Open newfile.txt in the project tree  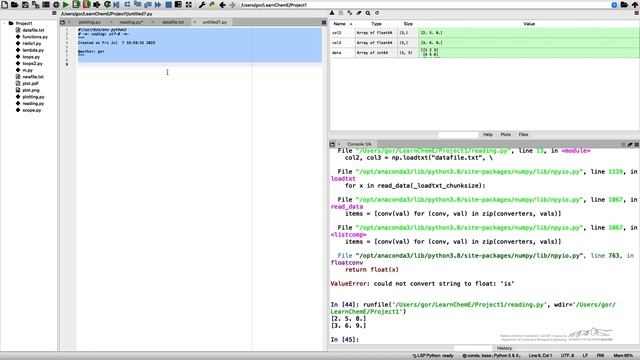tap(33, 77)
